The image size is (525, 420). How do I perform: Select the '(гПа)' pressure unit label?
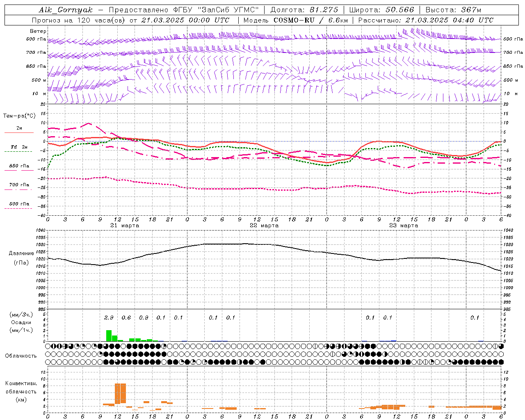[x=21, y=262]
